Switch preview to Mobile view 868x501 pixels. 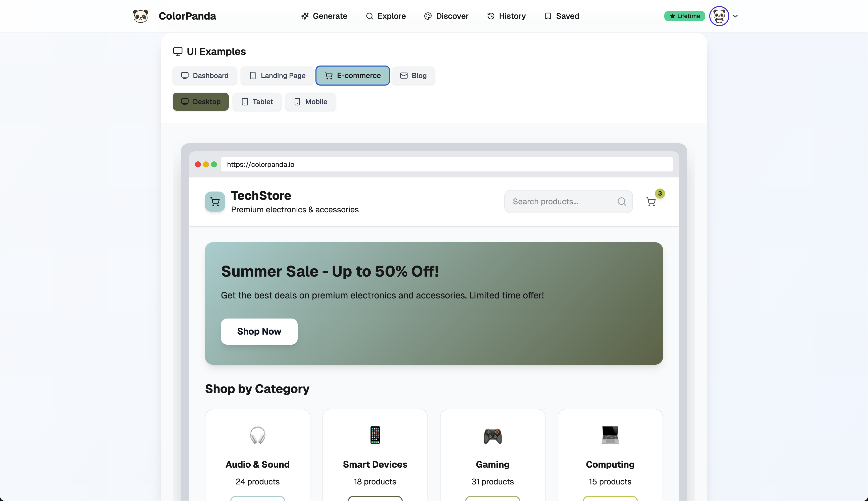pos(310,102)
